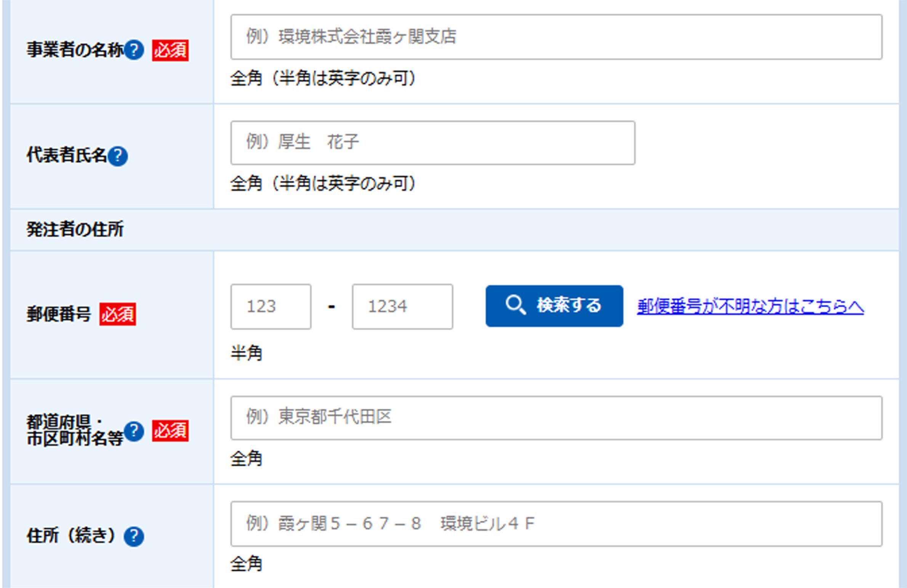907x588 pixels.
Task: Open the 住所（続き） help tooltip icon
Action: pos(134,536)
